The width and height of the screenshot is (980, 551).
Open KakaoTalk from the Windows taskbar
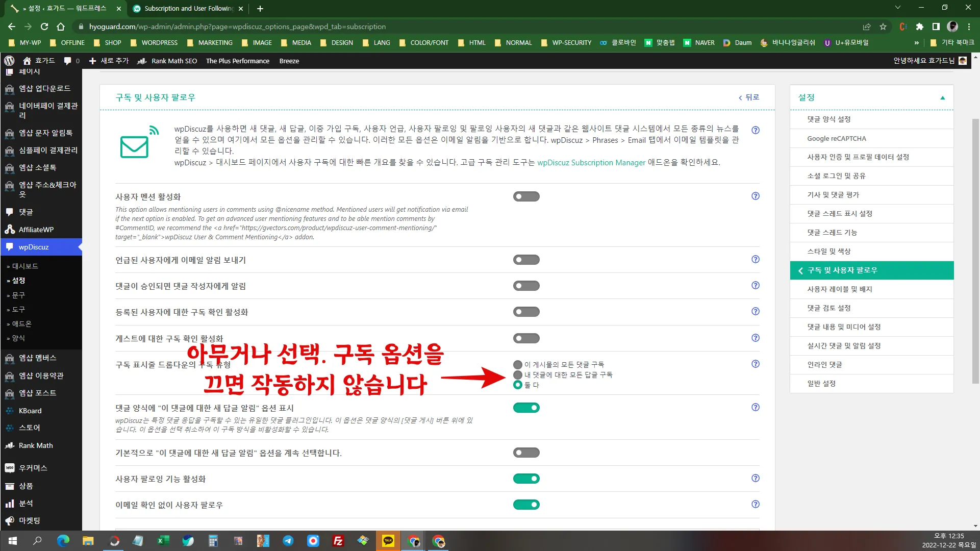pyautogui.click(x=388, y=541)
